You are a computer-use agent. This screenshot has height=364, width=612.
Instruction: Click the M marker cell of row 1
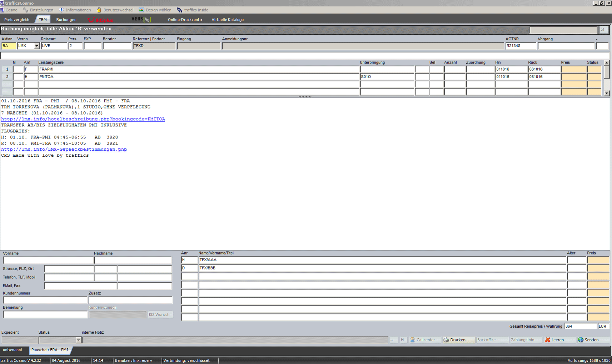18,69
